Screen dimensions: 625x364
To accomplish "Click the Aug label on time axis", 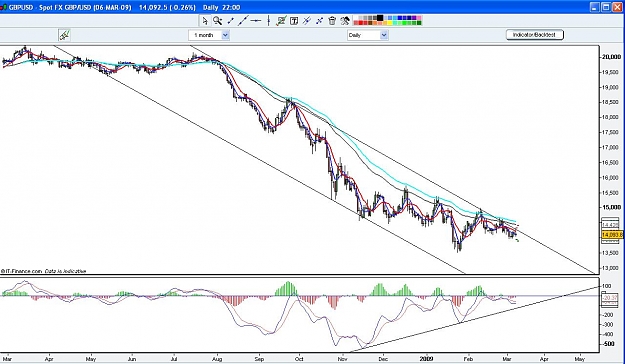I will (216, 359).
